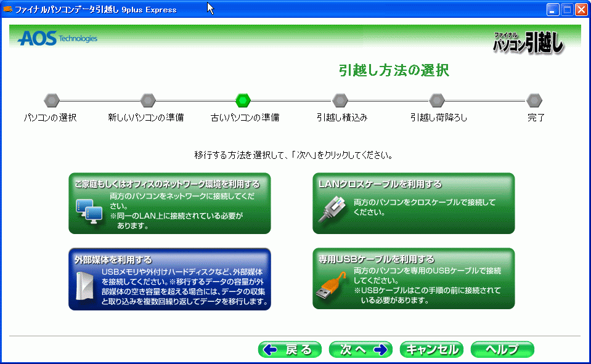Viewport: 591px width, 364px height.
Task: Click the 引越し荷降ろし step marker
Action: coord(437,100)
